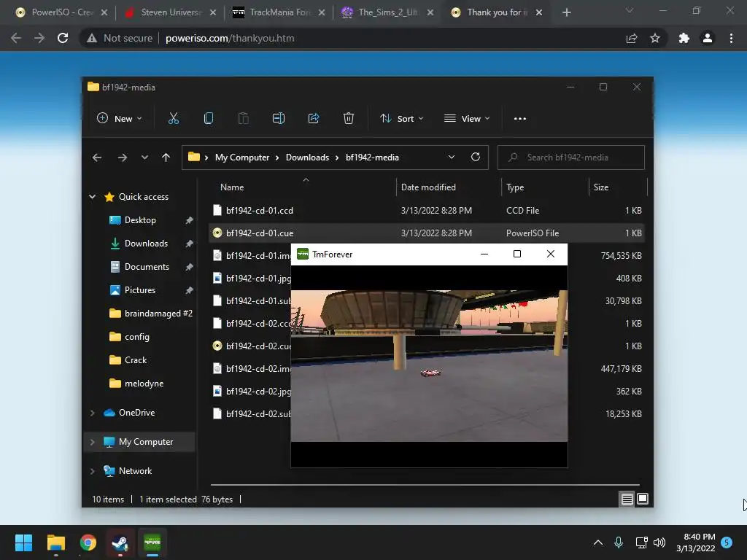The width and height of the screenshot is (747, 560).
Task: Open the Chrome tab search chevron
Action: click(630, 10)
